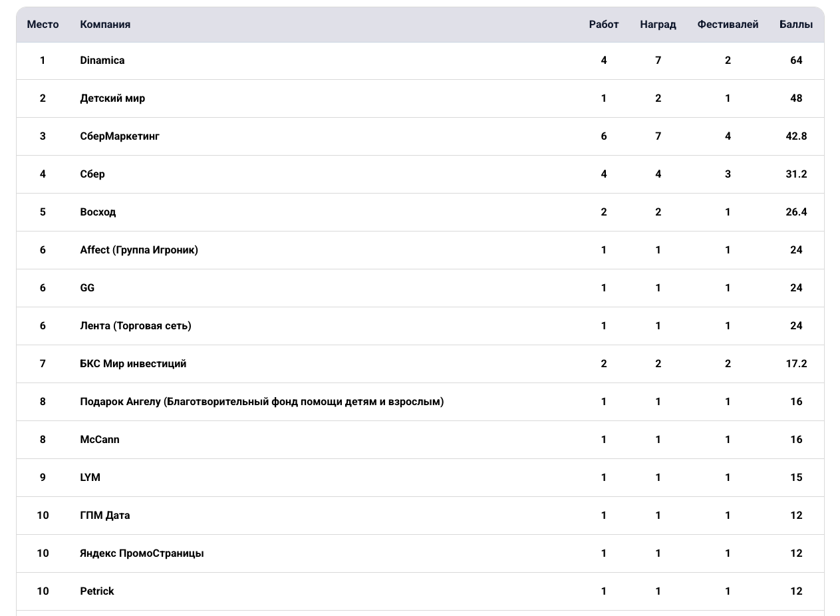Screen dimensions: 840x616
Task: Click the score 42.8 for СберМаркетинг
Action: [x=796, y=136]
